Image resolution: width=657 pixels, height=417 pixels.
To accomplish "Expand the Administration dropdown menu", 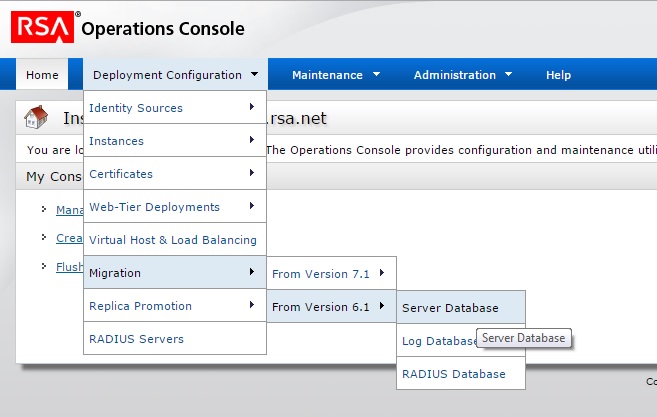I will click(462, 75).
